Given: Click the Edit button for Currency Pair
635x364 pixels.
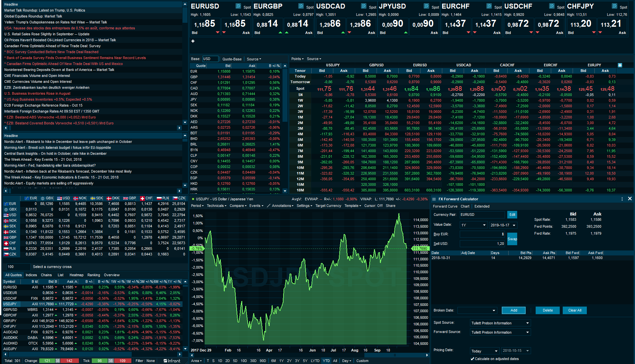Looking at the screenshot, I should click(x=512, y=215).
